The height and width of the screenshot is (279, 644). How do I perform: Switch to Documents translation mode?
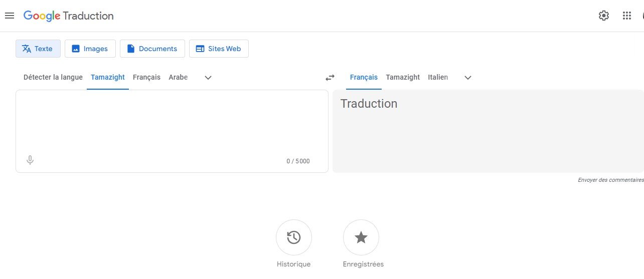pos(152,49)
